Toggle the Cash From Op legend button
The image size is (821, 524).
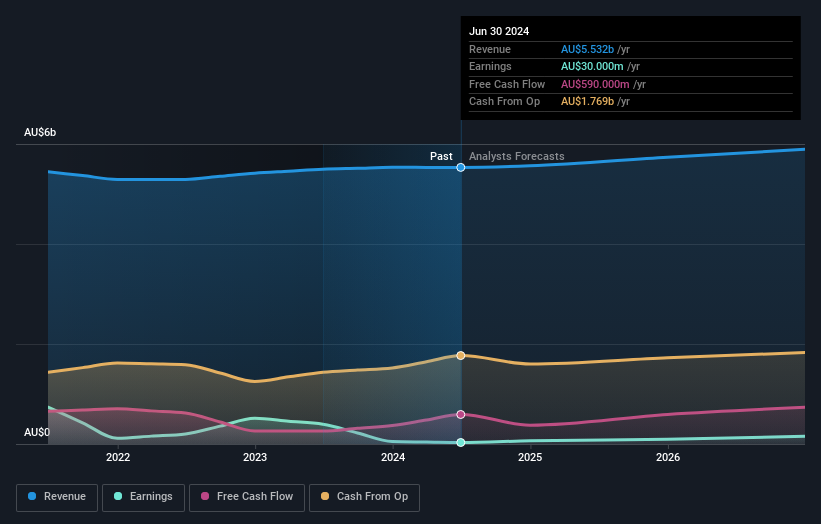point(364,497)
